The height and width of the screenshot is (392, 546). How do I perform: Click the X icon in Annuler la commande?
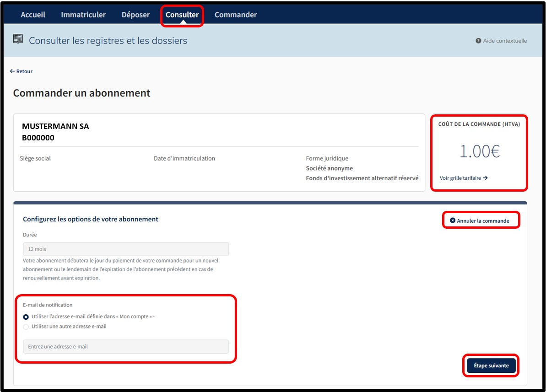[x=453, y=220]
